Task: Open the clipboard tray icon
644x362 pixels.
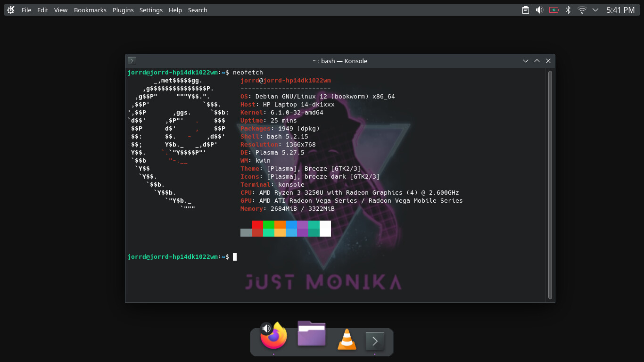Action: [526, 10]
